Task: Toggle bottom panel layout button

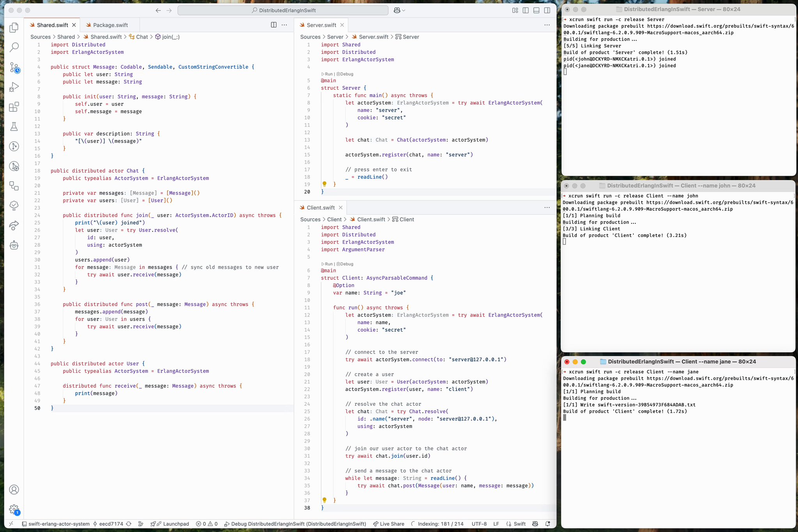Action: 536,11
